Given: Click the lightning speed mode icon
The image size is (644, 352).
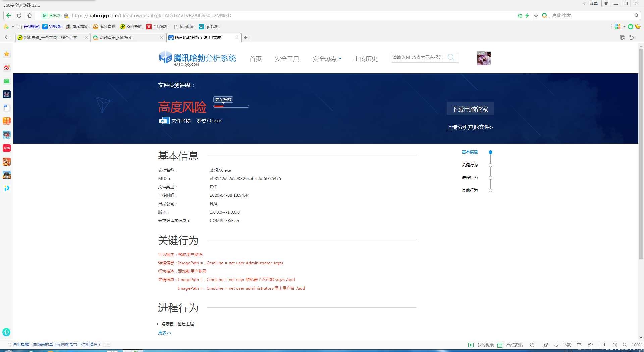Looking at the screenshot, I should pos(527,16).
